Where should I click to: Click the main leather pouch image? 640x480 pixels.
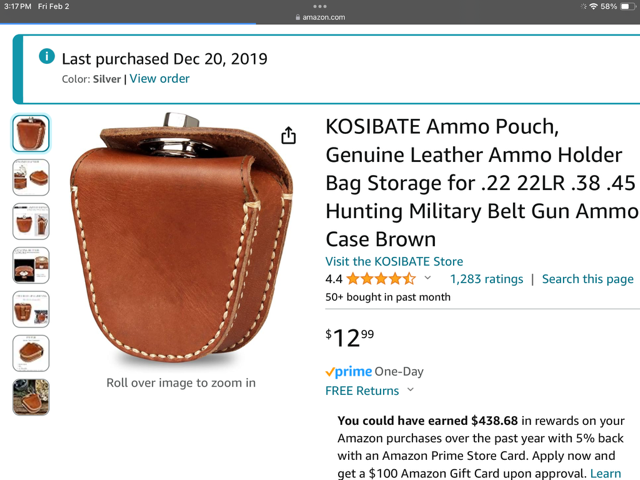[x=181, y=238]
